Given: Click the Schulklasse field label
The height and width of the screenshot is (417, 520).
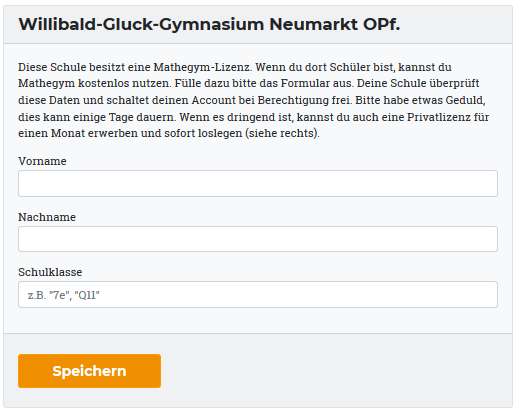Looking at the screenshot, I should click(x=50, y=272).
